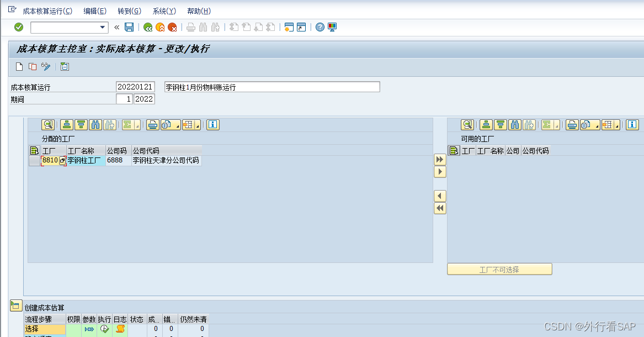Move selected plant right with single arrow
644x337 pixels.
point(440,172)
